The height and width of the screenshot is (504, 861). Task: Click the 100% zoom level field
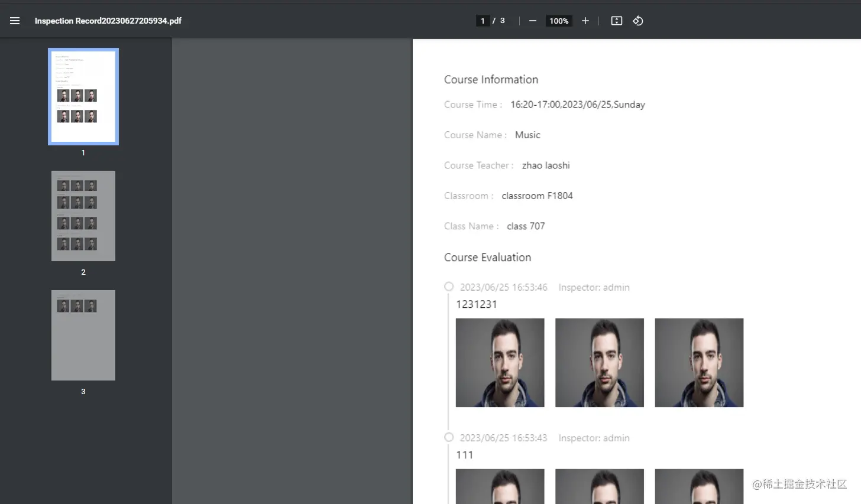click(559, 21)
